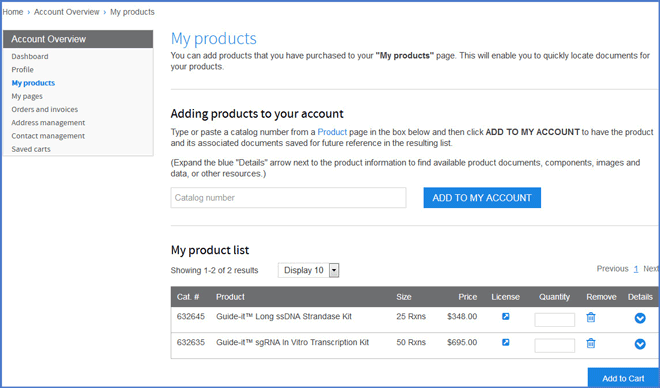Click catalog number 632635 cell
This screenshot has width=660, height=388.
coord(191,342)
